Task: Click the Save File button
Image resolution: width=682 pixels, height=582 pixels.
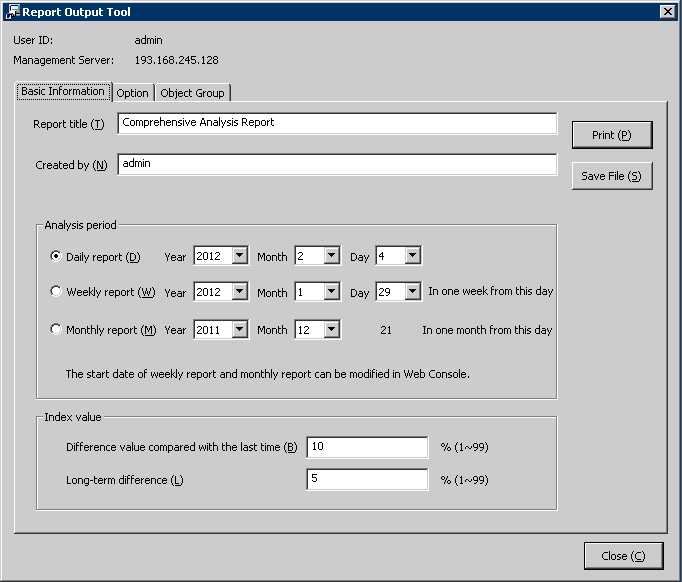Action: (x=611, y=176)
